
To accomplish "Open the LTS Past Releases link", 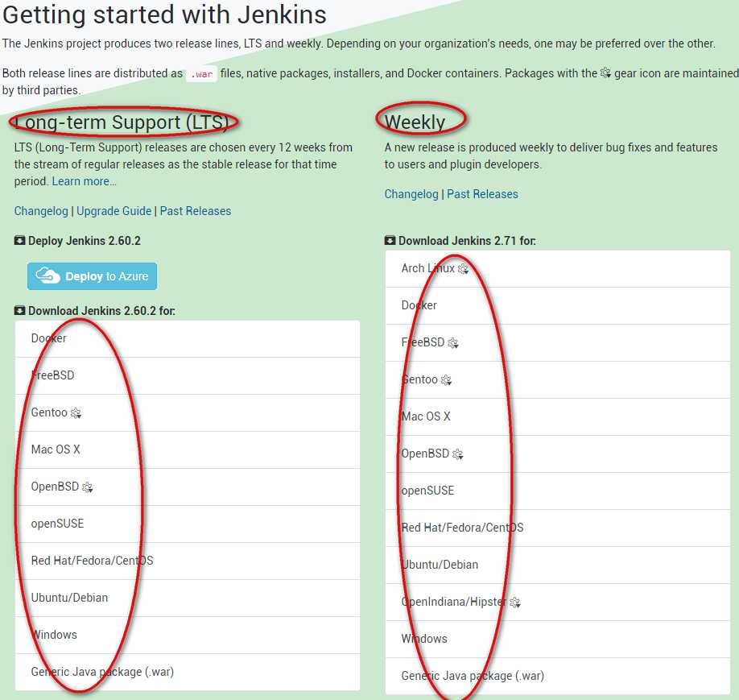I will [x=195, y=211].
